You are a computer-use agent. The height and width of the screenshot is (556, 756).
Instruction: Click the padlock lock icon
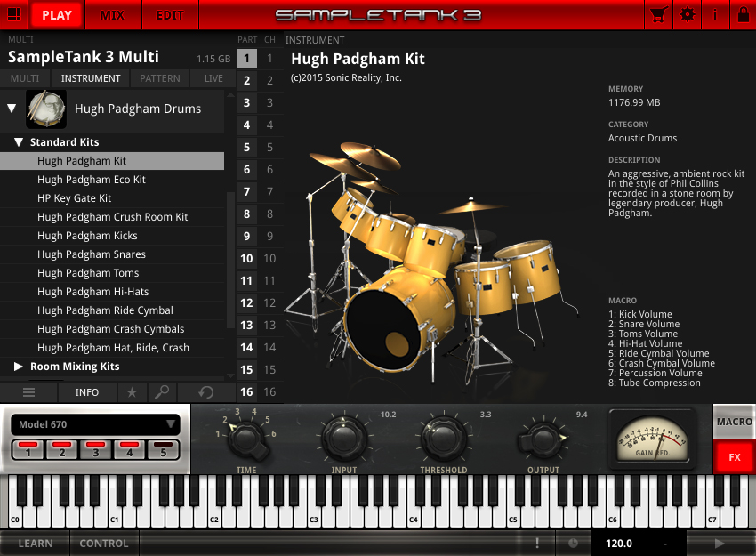coord(743,15)
